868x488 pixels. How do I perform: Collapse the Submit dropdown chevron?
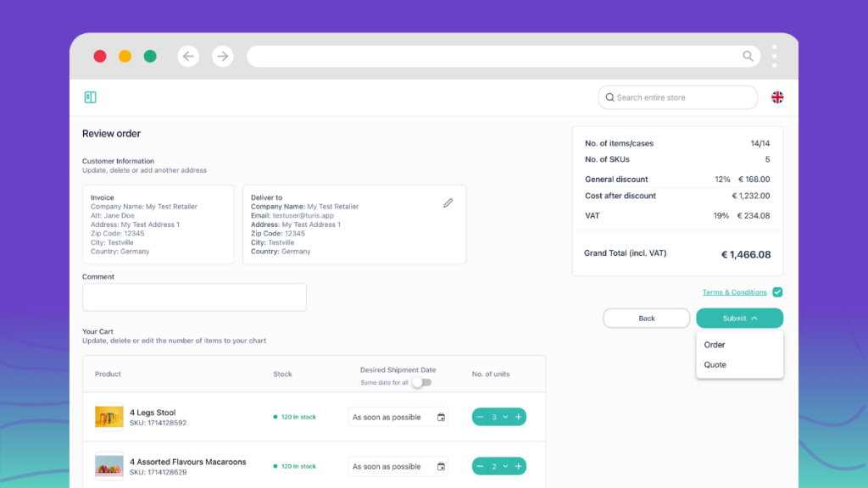click(754, 317)
